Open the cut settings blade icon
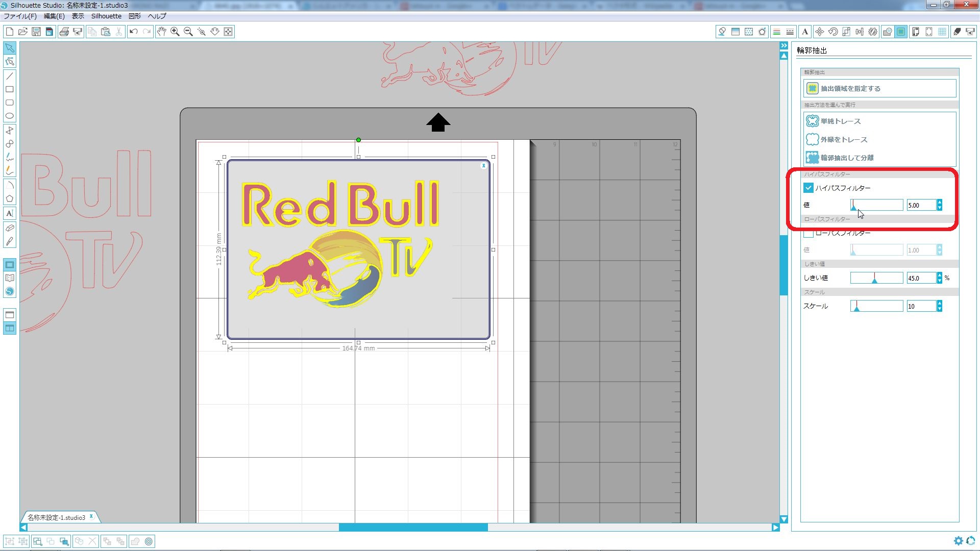 (x=957, y=32)
